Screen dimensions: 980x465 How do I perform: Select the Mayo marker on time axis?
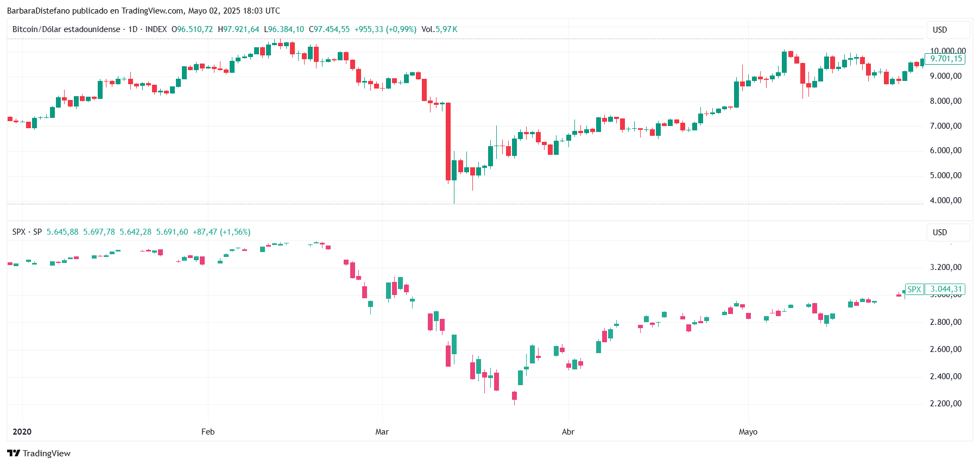pos(748,432)
